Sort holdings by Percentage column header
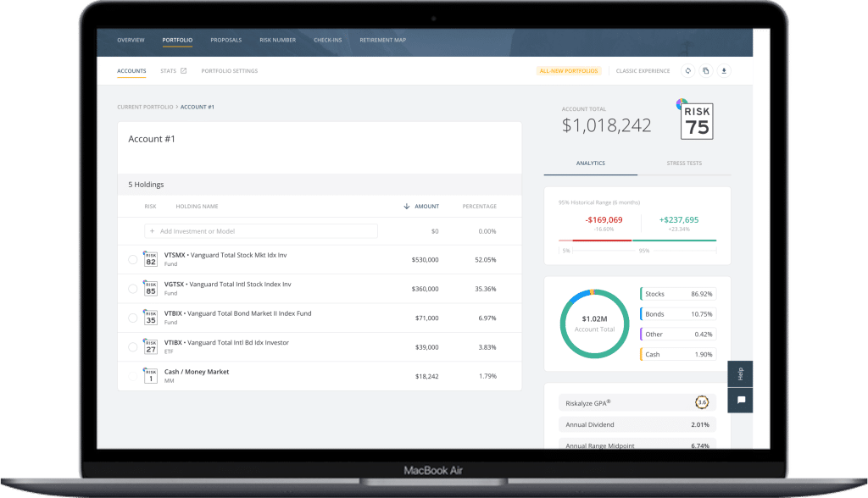 (x=479, y=207)
